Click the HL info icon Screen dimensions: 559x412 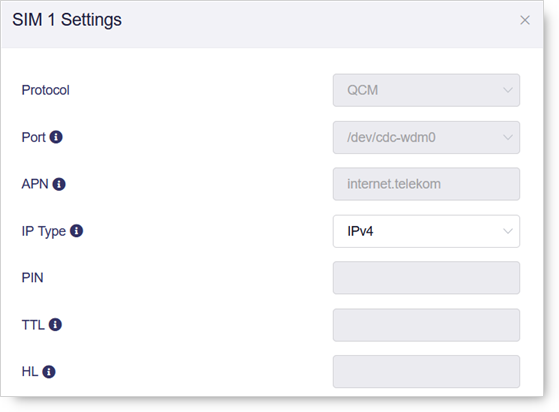point(49,372)
